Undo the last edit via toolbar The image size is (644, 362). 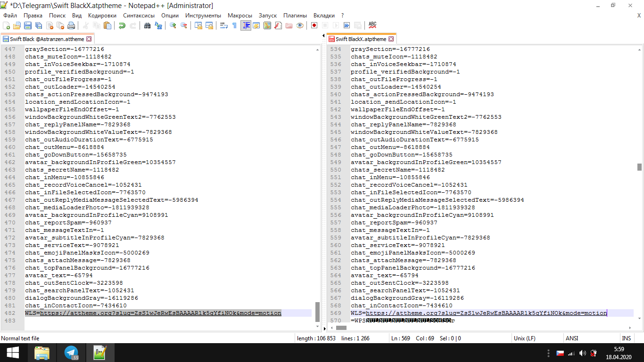(x=122, y=25)
